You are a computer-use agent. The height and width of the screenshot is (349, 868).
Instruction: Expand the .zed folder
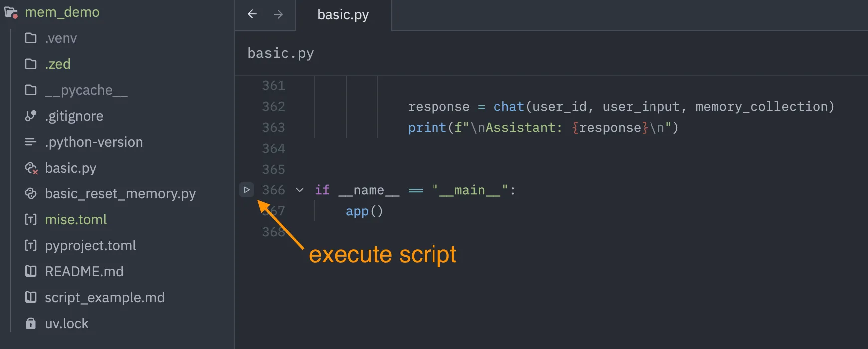58,64
